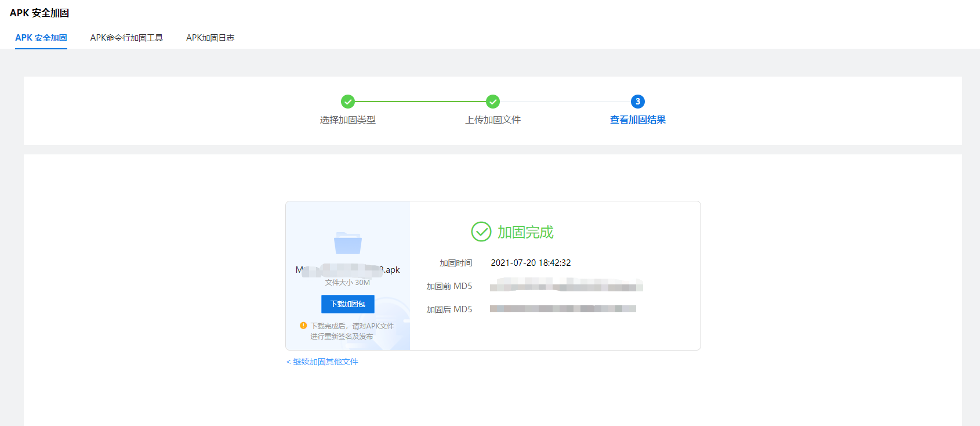Switch to the APK命令行加固工具 tab
The height and width of the screenshot is (426, 980).
(x=126, y=38)
